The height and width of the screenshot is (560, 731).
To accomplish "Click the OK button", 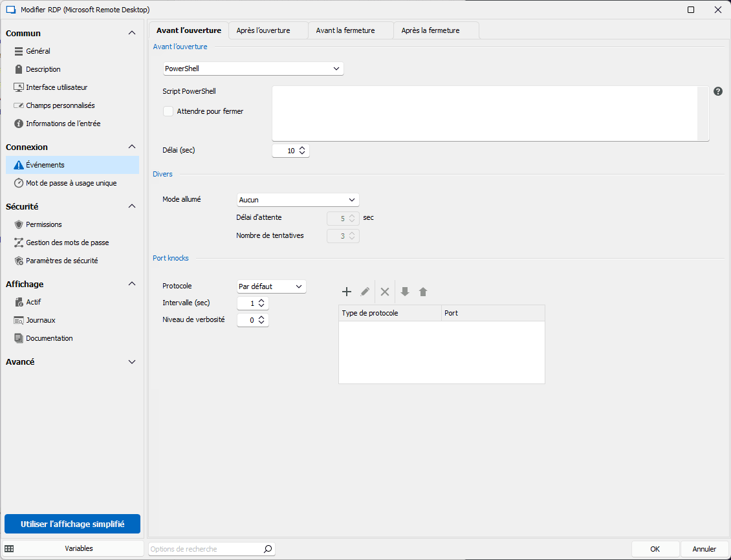I will (655, 549).
